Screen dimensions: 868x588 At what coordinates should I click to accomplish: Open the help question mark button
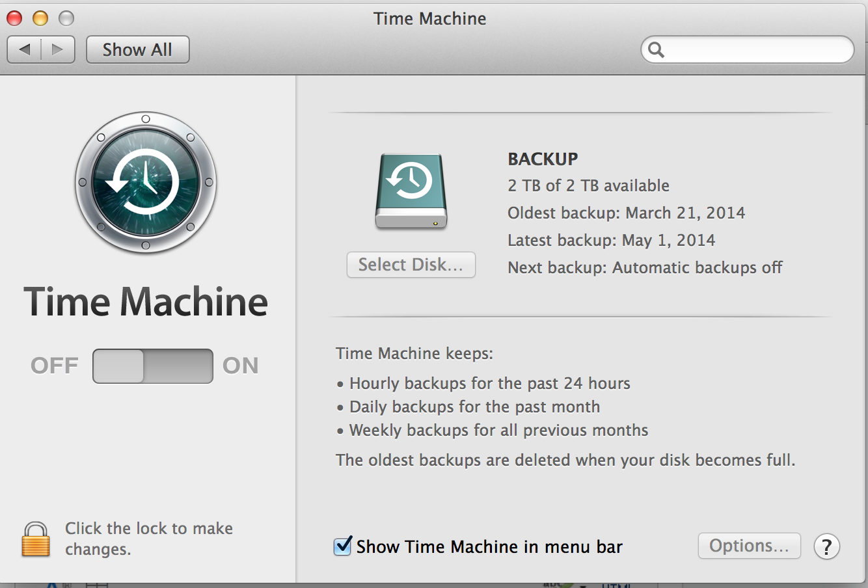click(827, 546)
